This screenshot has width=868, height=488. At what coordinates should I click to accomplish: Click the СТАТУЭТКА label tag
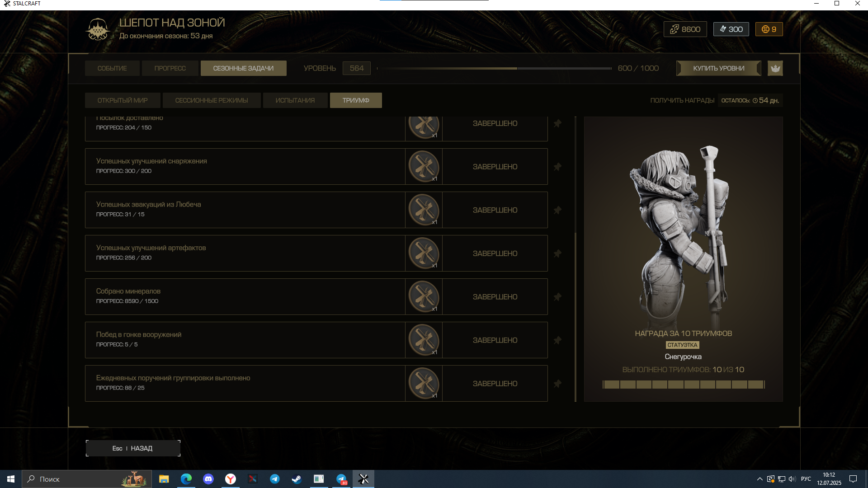click(683, 345)
